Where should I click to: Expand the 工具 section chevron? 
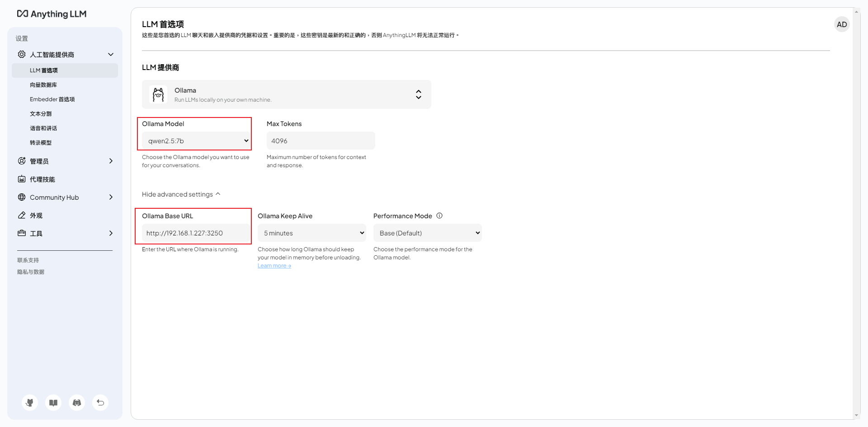(111, 233)
